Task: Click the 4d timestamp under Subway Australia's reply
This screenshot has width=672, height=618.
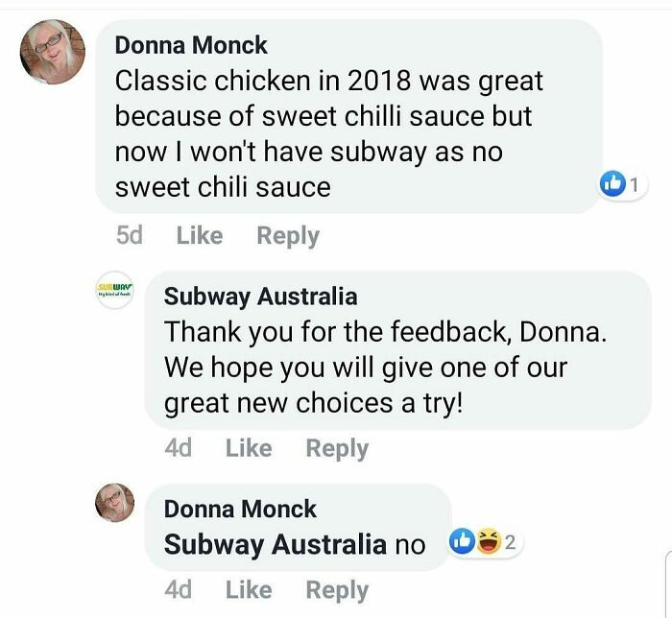Action: [x=179, y=448]
